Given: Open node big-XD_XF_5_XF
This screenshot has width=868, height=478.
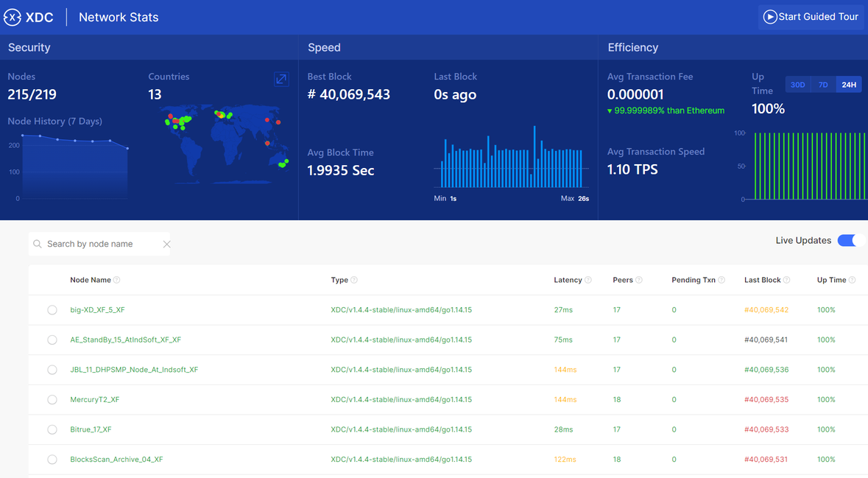Looking at the screenshot, I should (97, 309).
